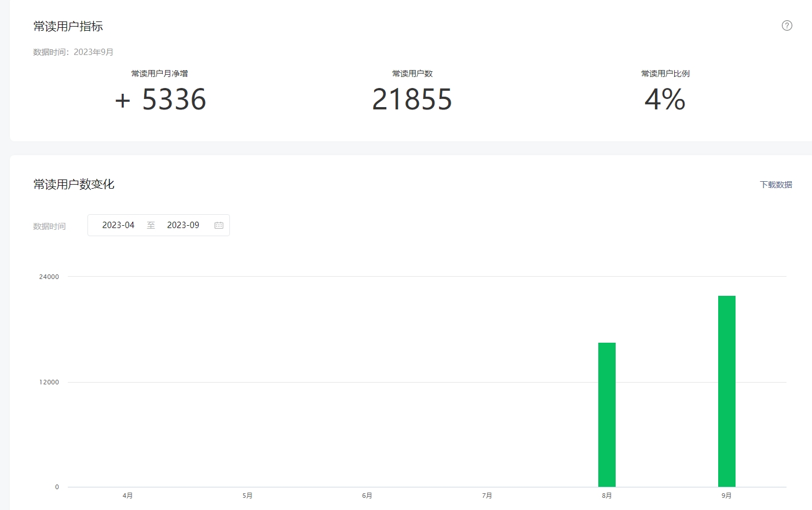Click the 9月 x-axis label
The image size is (812, 510).
coord(727,496)
